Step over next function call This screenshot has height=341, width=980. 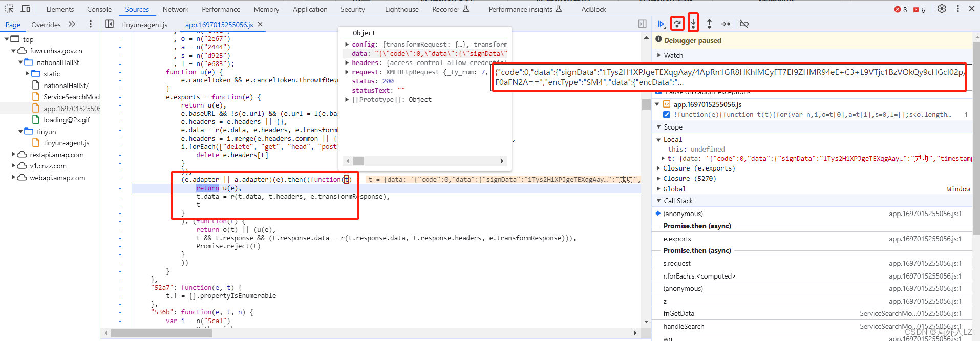[x=677, y=24]
